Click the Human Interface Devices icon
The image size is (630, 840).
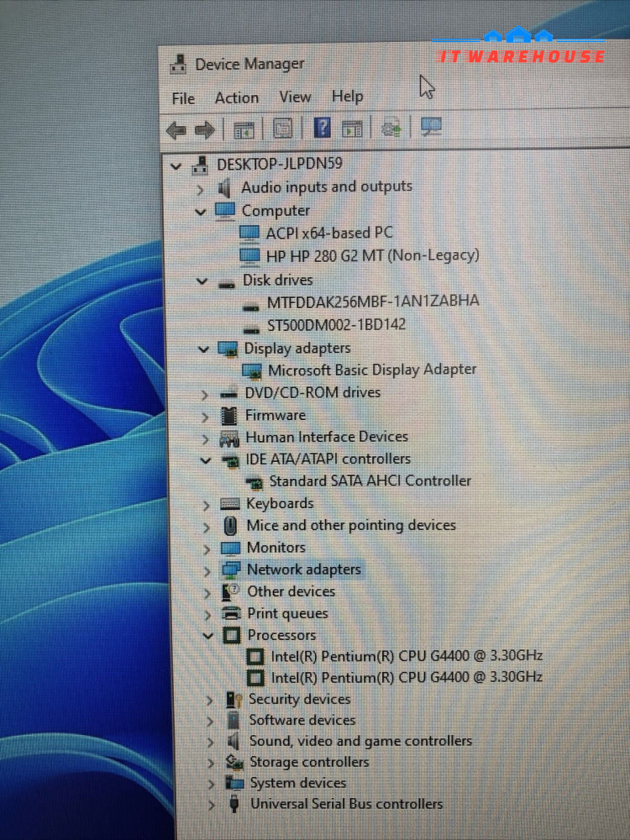[229, 438]
